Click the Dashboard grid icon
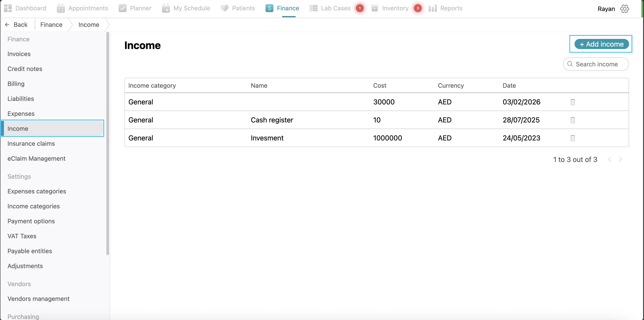 (x=8, y=8)
